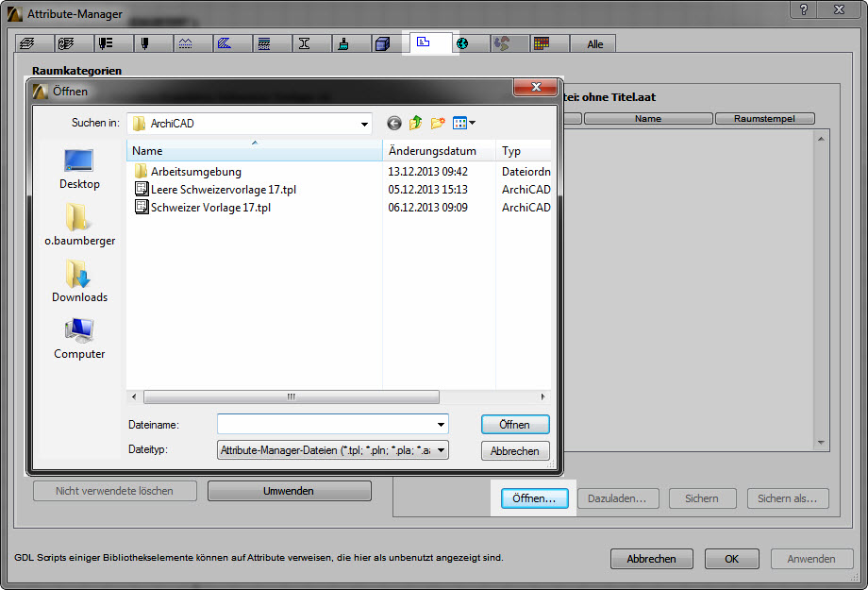Confirm Attribute-Manager with OK
The image size is (868, 590).
tap(731, 559)
